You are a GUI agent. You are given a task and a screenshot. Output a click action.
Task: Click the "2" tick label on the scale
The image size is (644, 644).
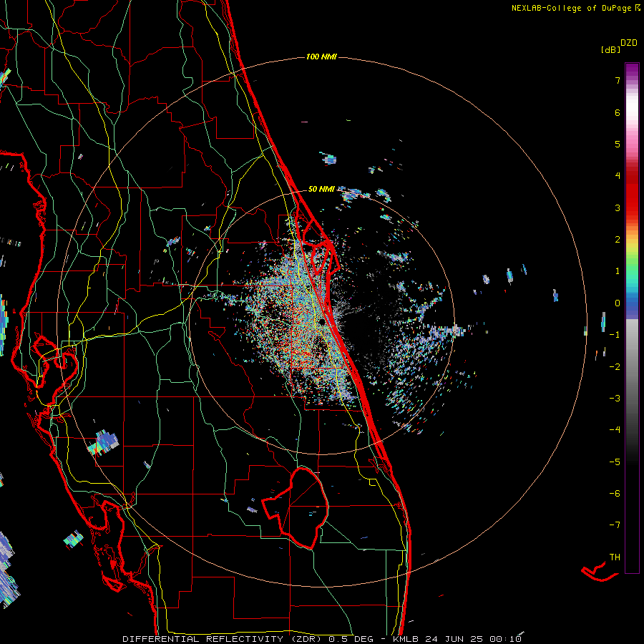click(618, 240)
